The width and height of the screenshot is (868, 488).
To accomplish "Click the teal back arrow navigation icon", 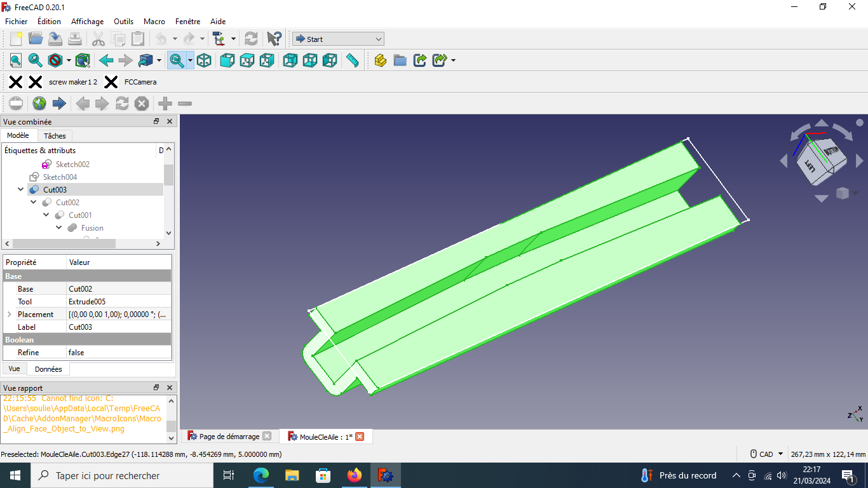I will tap(106, 60).
